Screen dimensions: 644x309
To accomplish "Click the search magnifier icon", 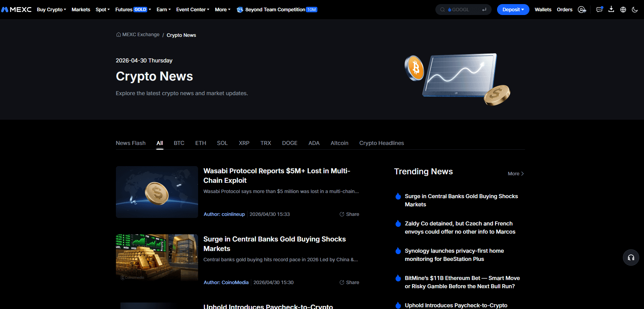I will (x=443, y=10).
